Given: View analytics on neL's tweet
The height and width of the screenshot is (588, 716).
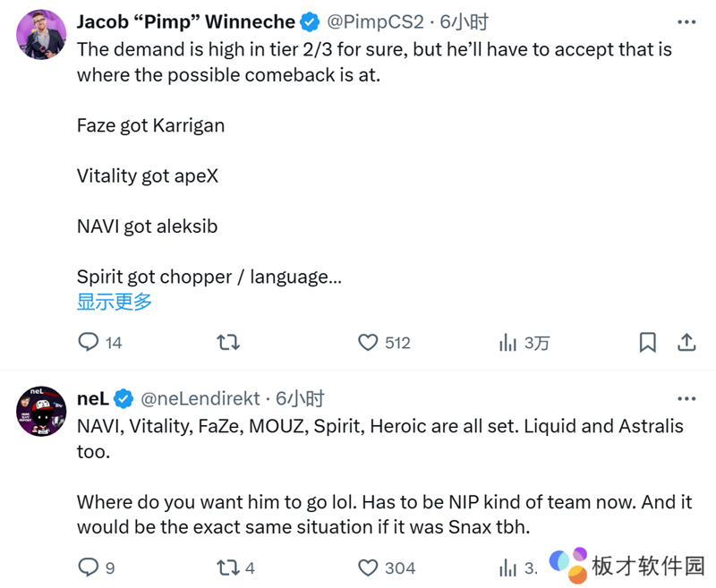Looking at the screenshot, I should coord(508,567).
